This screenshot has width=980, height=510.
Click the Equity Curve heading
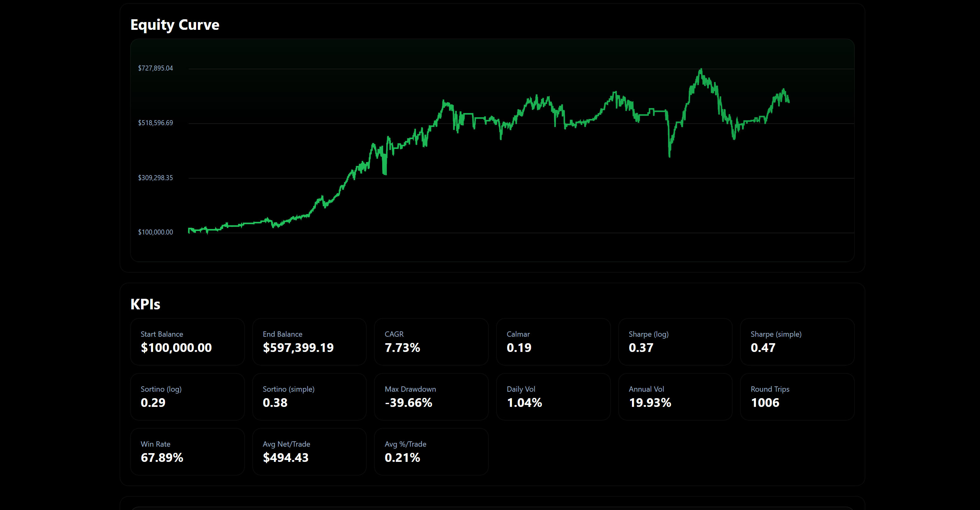point(175,25)
